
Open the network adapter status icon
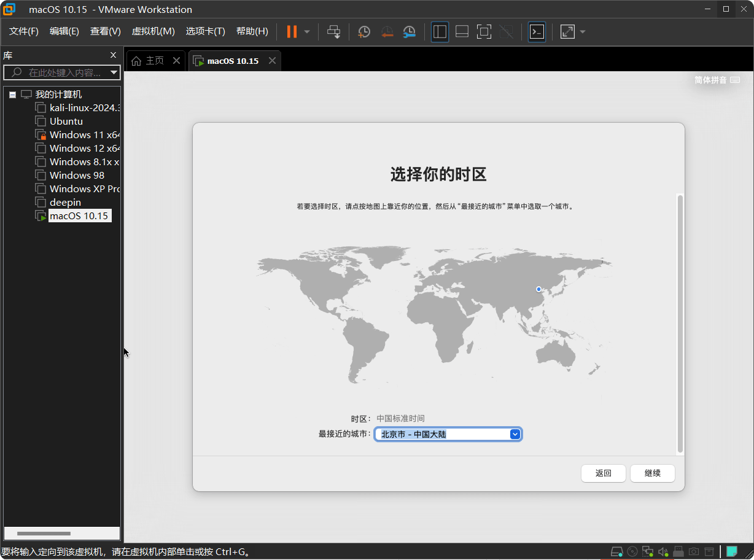(647, 551)
